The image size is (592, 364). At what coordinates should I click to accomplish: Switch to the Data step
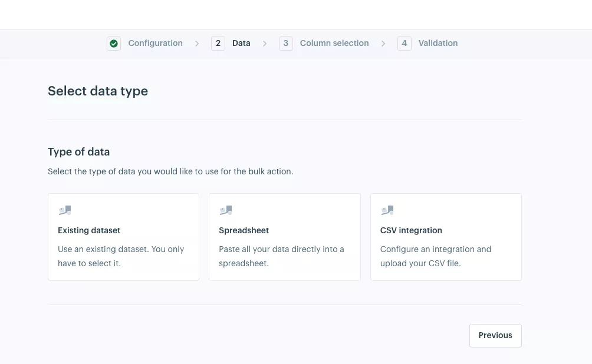(x=241, y=43)
